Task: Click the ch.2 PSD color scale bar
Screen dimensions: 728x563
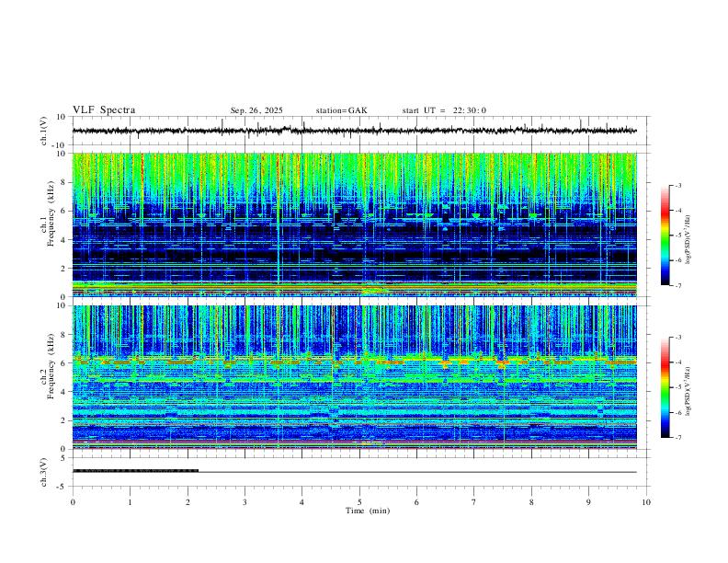Action: coord(665,387)
